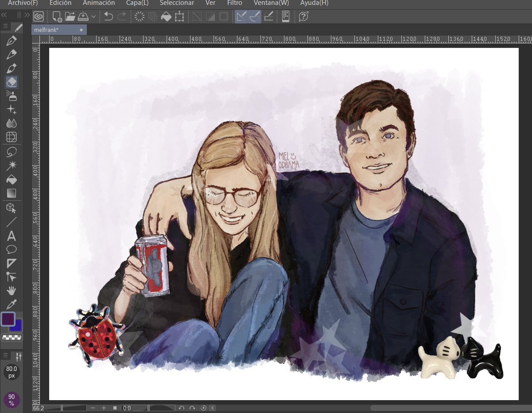
Task: Open the Ventana(W) menu
Action: (x=271, y=3)
